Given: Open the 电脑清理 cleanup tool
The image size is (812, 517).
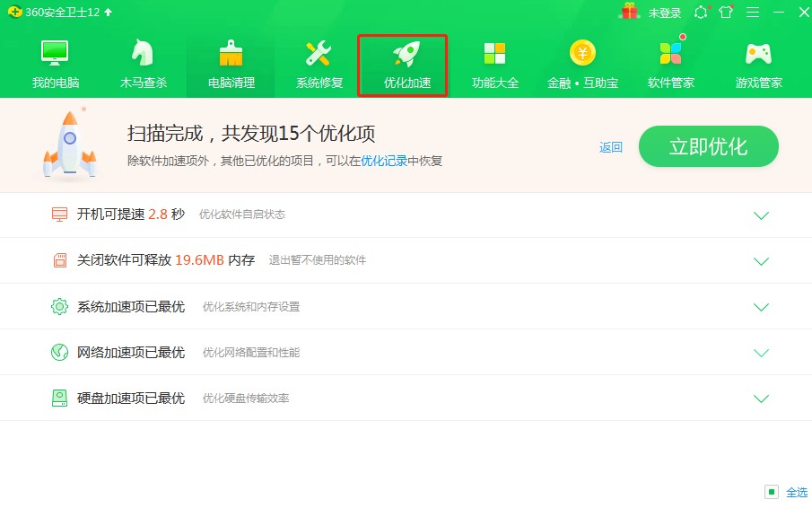Looking at the screenshot, I should 229,63.
